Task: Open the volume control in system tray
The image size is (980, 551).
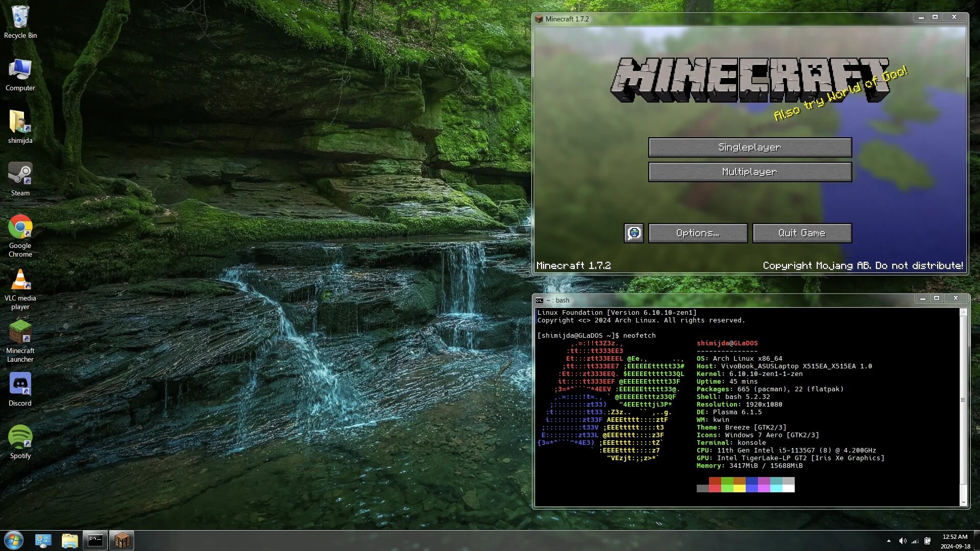Action: click(902, 541)
